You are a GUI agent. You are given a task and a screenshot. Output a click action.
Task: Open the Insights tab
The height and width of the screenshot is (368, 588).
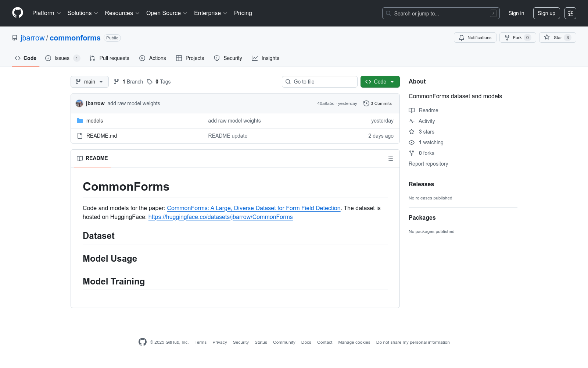(265, 58)
